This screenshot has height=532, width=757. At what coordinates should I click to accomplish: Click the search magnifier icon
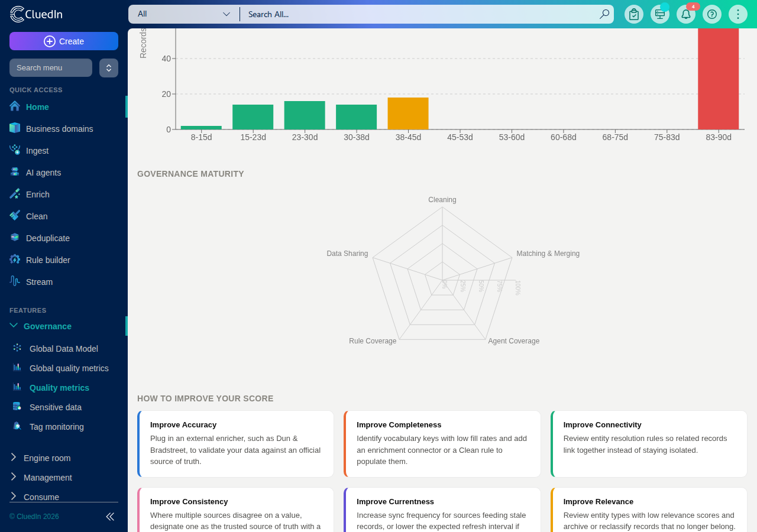pos(604,14)
